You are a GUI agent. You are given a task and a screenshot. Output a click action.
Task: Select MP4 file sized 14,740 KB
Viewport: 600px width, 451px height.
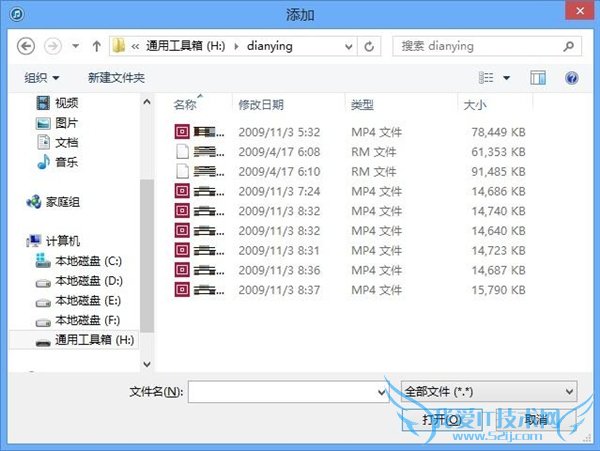pos(350,211)
